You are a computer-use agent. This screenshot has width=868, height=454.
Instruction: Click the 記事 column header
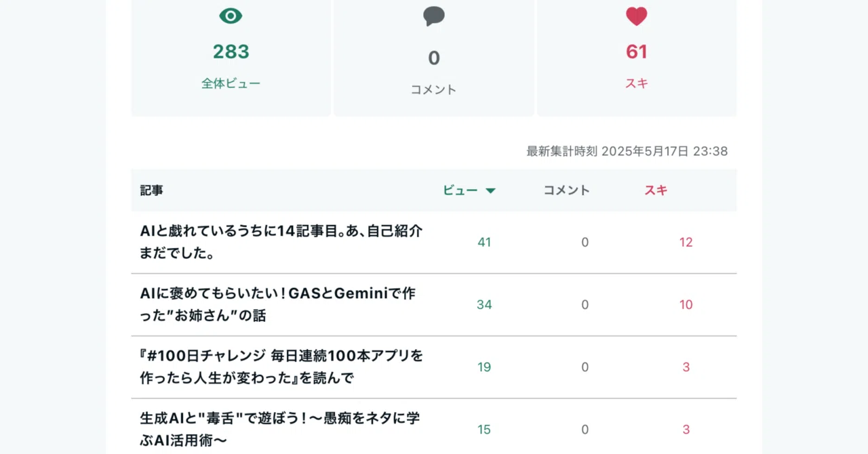tap(152, 190)
